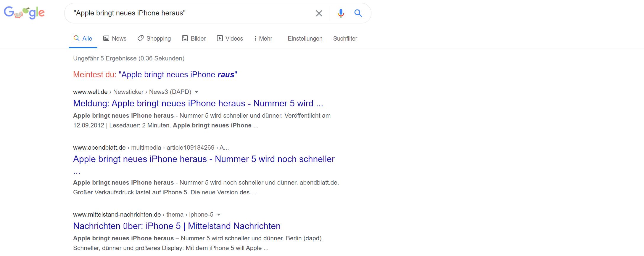Select the News tab icon
Image resolution: width=644 pixels, height=256 pixels.
click(106, 38)
